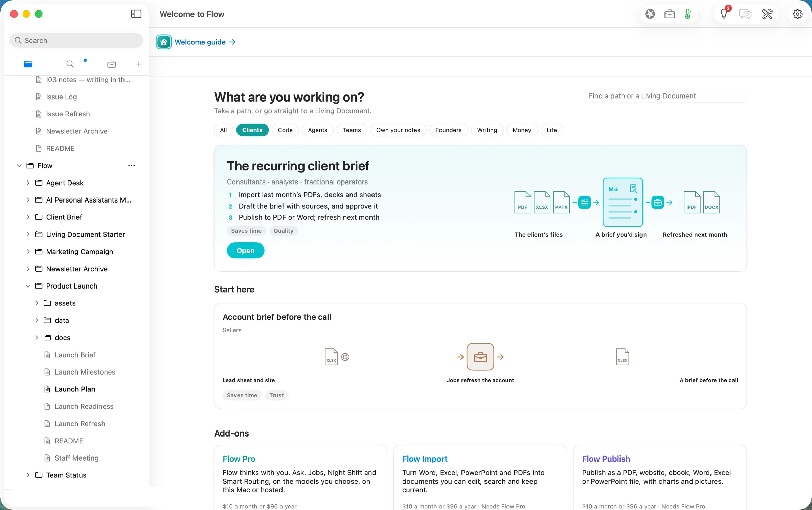Click the green thermometer icon
812x510 pixels.
point(688,14)
